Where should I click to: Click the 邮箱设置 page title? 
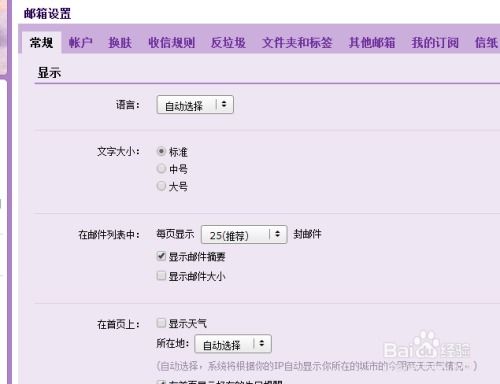click(x=47, y=14)
